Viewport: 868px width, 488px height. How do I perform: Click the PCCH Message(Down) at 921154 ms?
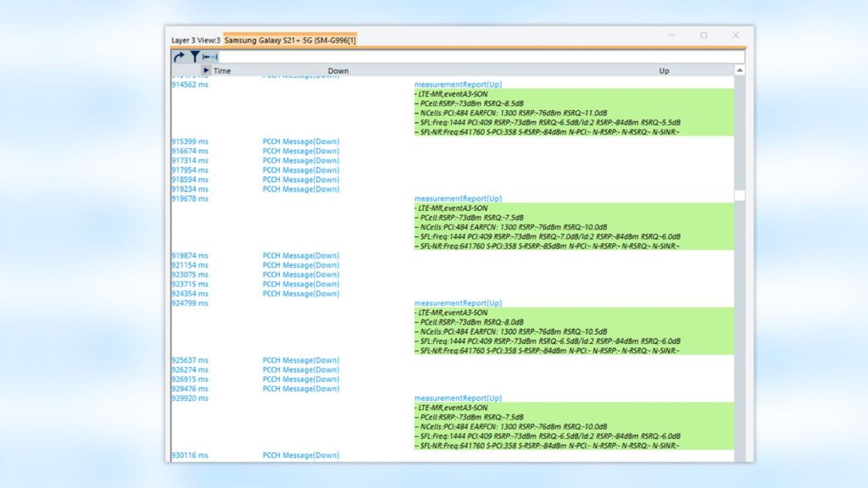click(300, 264)
